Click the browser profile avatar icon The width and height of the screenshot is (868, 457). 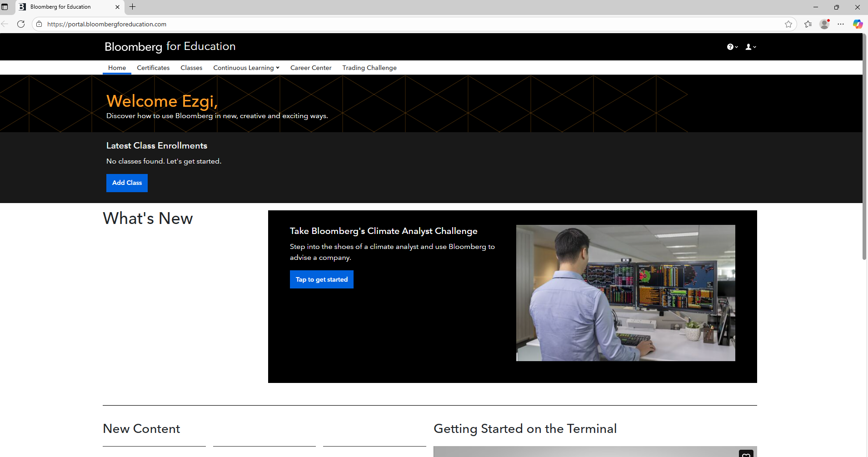[824, 24]
